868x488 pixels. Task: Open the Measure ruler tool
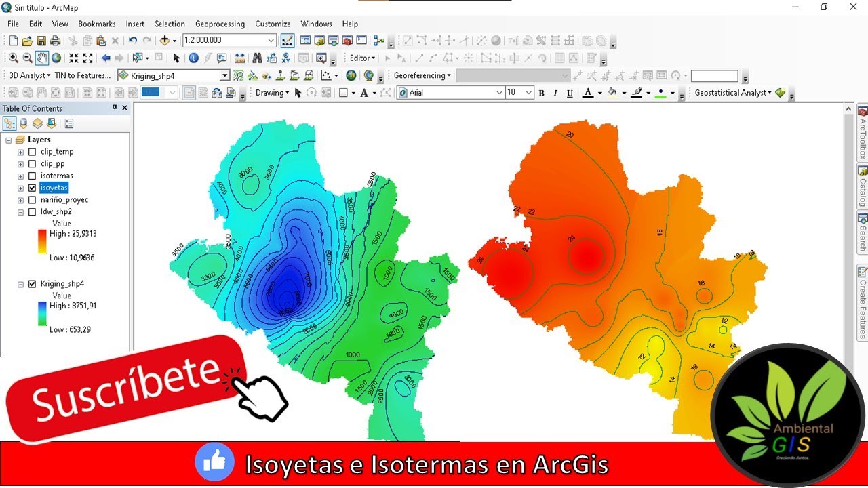pos(239,58)
